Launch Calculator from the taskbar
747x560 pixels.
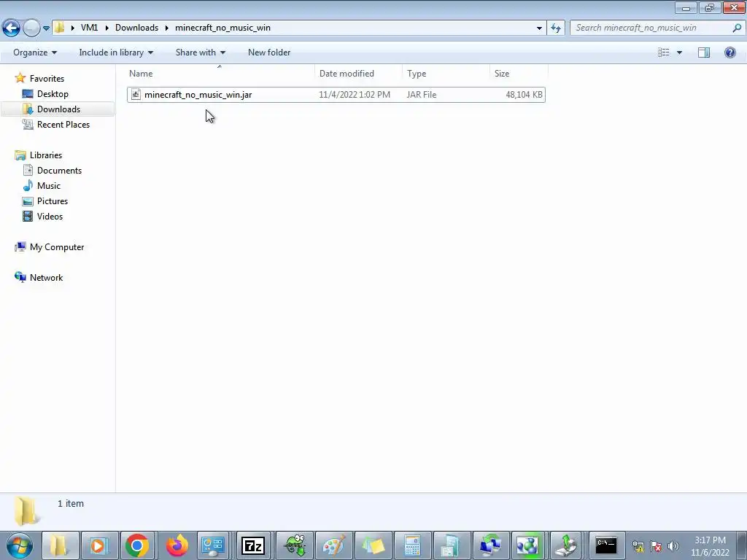412,545
